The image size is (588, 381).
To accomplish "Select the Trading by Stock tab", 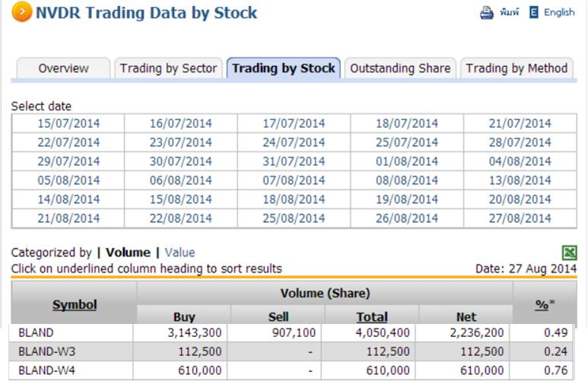I will 284,68.
